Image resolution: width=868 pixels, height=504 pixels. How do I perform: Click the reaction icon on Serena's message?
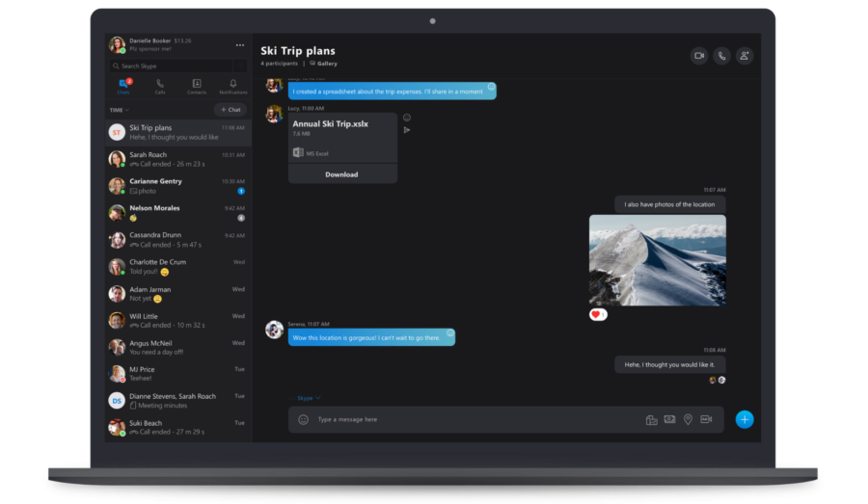pyautogui.click(x=450, y=333)
